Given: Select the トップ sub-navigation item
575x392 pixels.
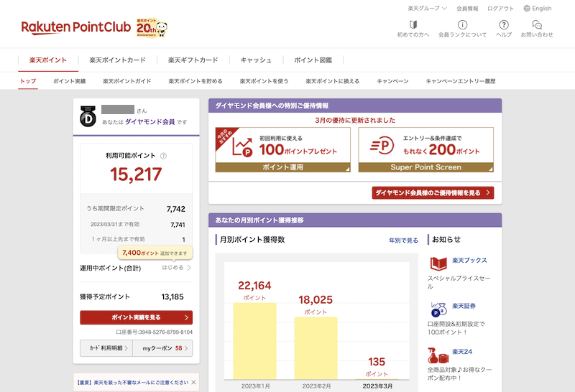Looking at the screenshot, I should 28,81.
